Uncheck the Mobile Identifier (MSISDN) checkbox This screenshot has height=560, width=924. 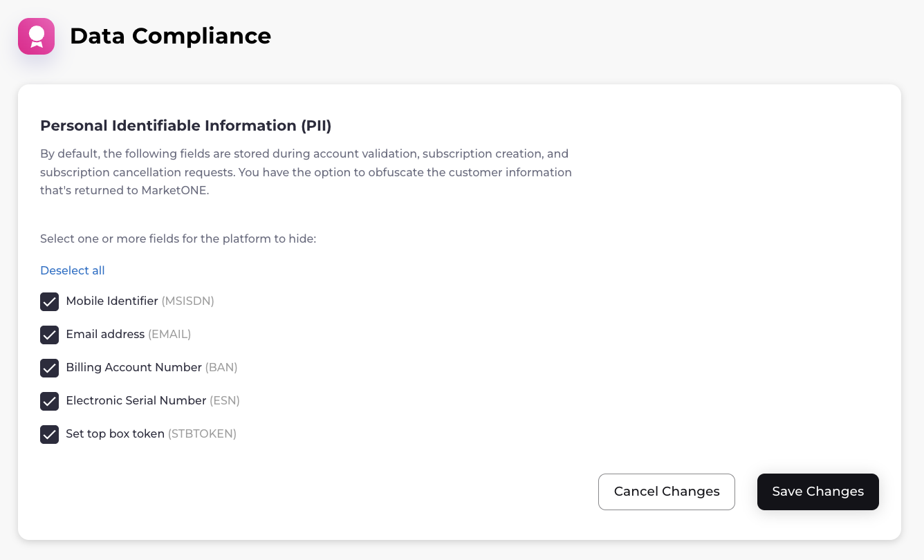pos(49,301)
